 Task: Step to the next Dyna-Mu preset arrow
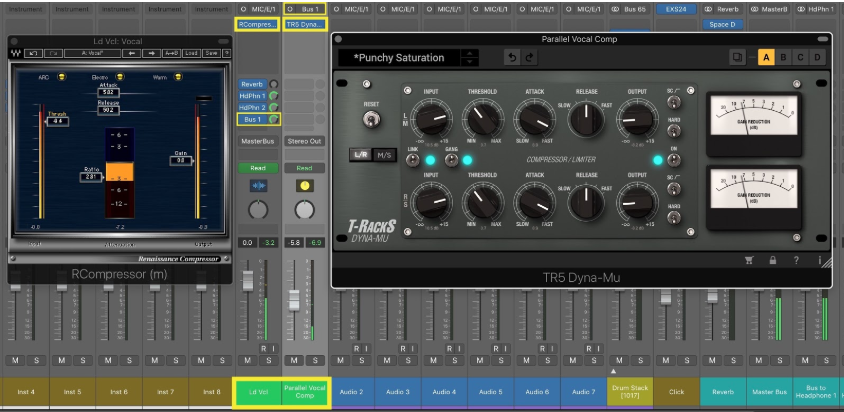[470, 62]
